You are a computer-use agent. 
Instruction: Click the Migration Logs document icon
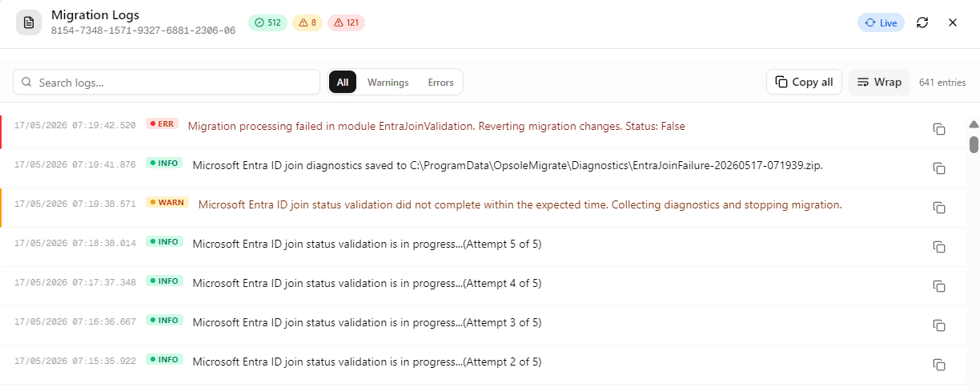(x=29, y=22)
